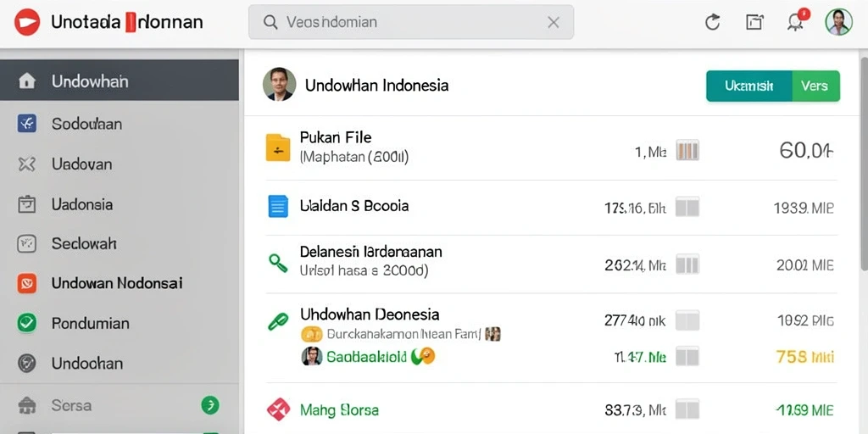Click the refresh icon in top bar
This screenshot has width=868, height=434.
[712, 22]
